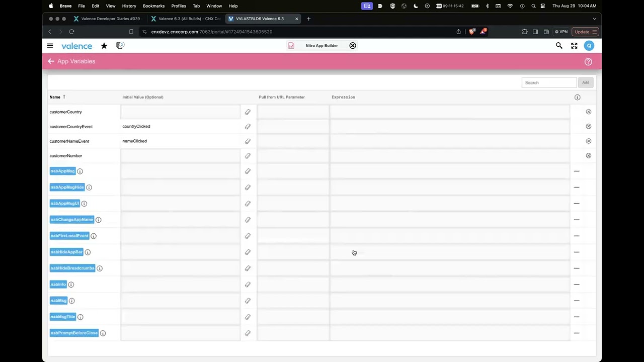
Task: Open the help question mark icon
Action: (588, 62)
